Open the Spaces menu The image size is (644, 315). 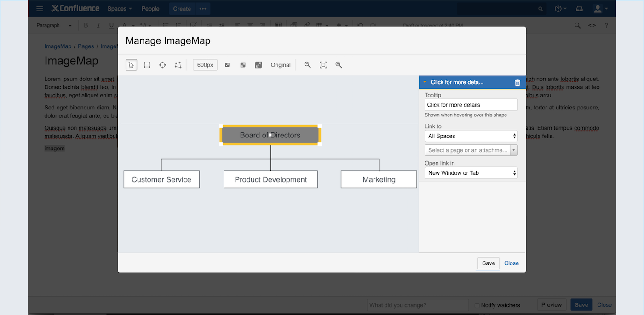pos(119,9)
